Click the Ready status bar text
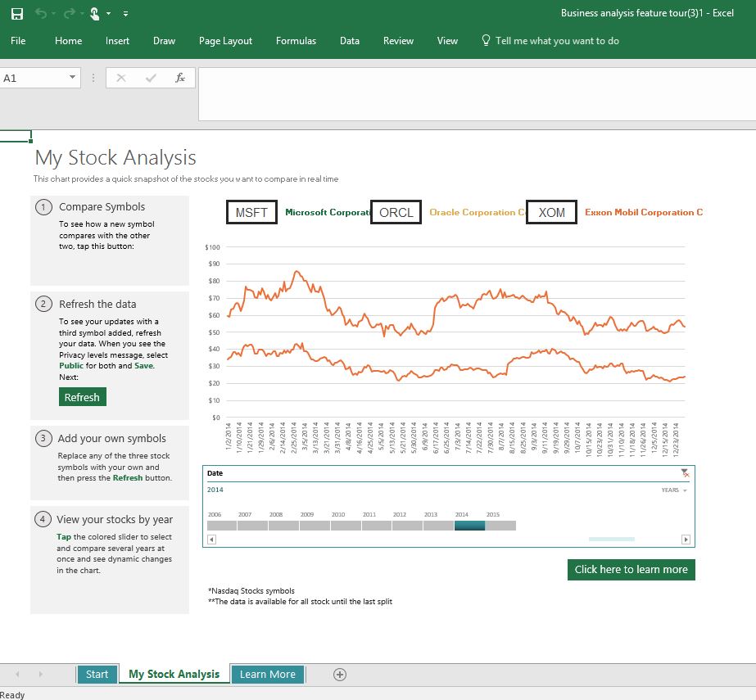The height and width of the screenshot is (700, 756). click(x=12, y=695)
